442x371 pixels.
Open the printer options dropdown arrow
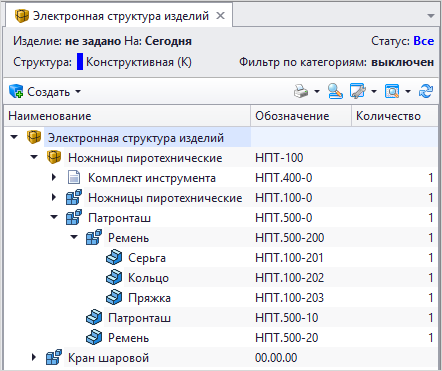(317, 91)
